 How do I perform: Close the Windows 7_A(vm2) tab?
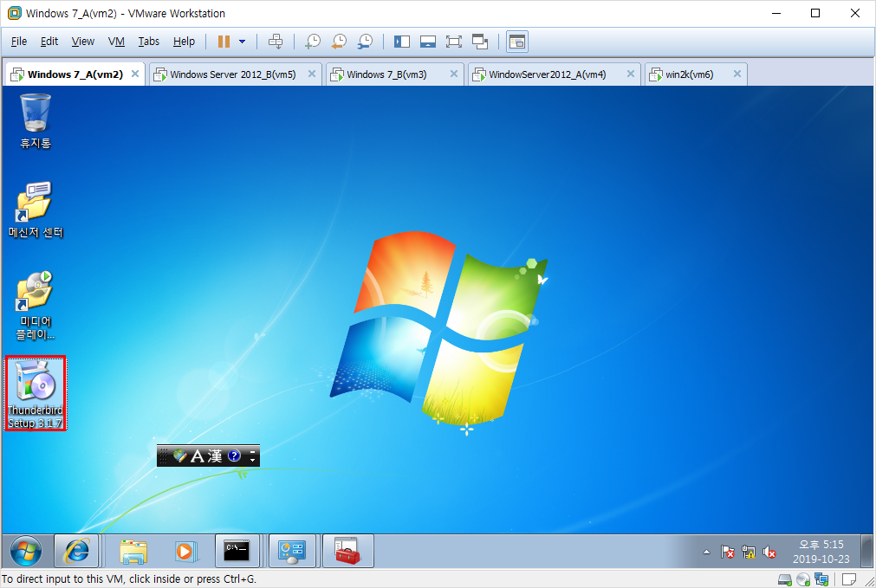[x=135, y=74]
